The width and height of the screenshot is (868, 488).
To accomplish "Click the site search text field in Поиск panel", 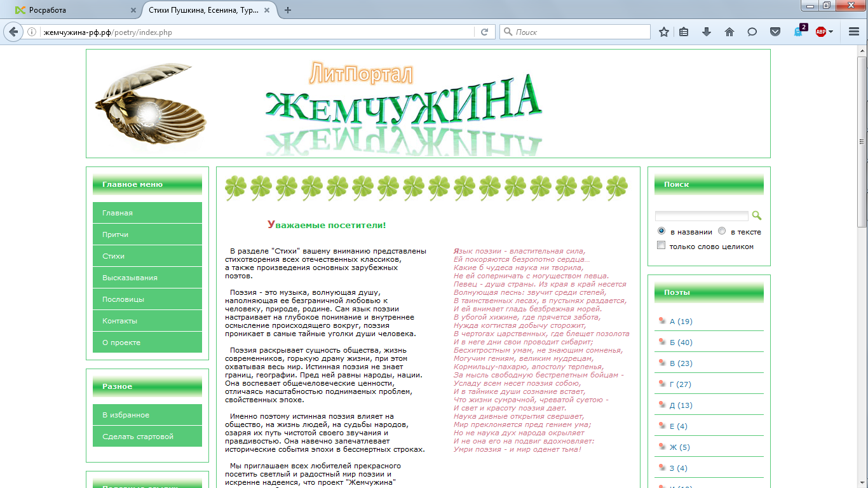I will point(702,216).
